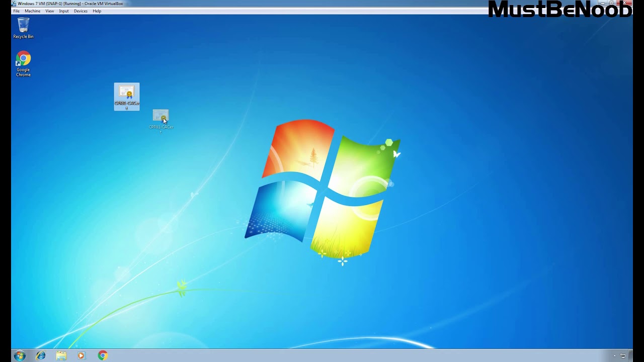This screenshot has width=644, height=362.
Task: Open the VirtualBox Input menu
Action: (x=64, y=11)
